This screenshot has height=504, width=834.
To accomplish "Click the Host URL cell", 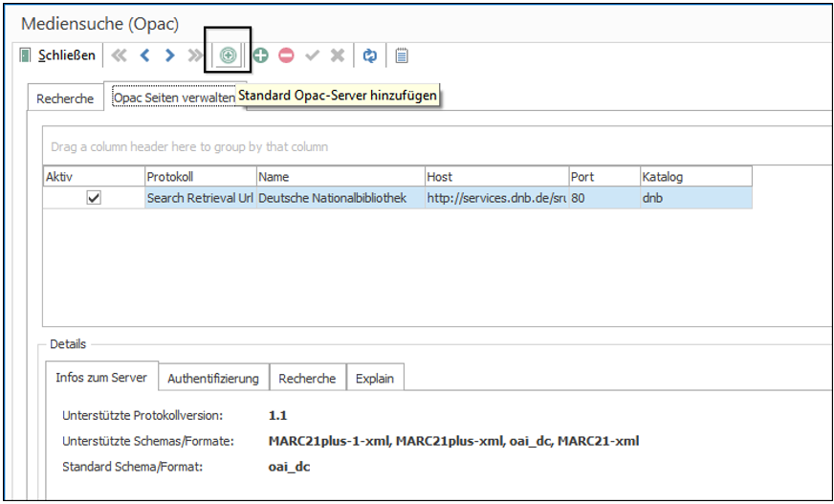I will [x=496, y=198].
